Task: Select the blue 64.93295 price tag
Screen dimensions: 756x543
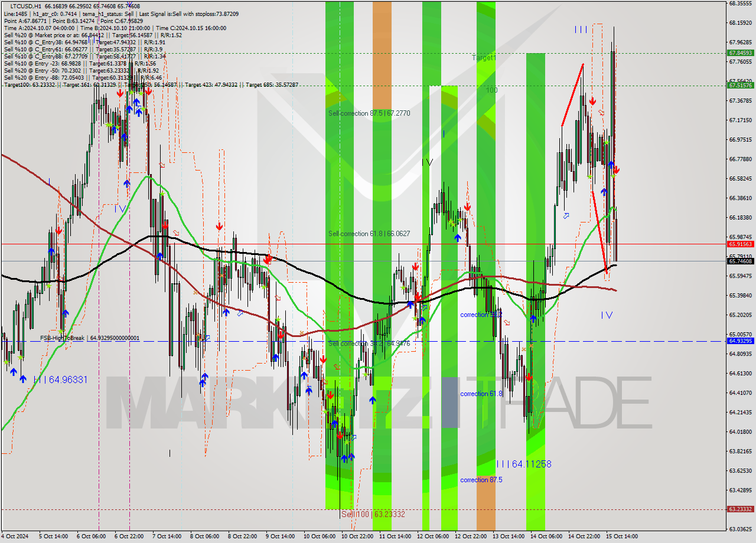Action: pos(741,341)
